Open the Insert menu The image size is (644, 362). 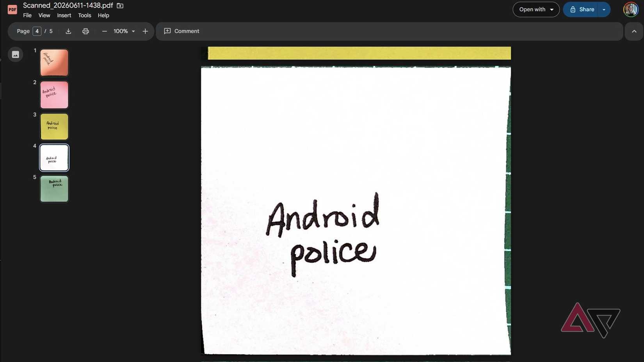coord(64,15)
